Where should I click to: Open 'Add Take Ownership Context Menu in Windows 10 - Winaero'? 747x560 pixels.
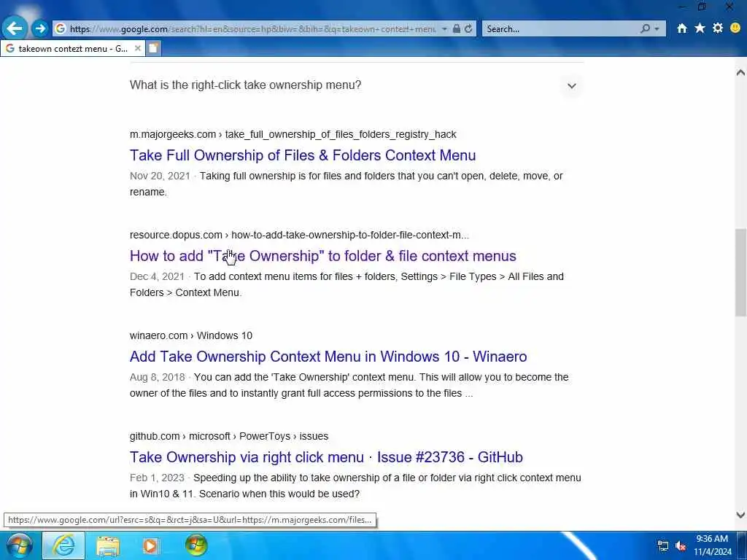pos(328,356)
